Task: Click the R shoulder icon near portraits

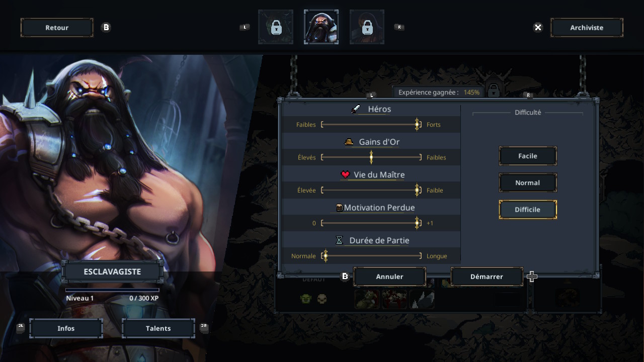Action: pos(399,27)
